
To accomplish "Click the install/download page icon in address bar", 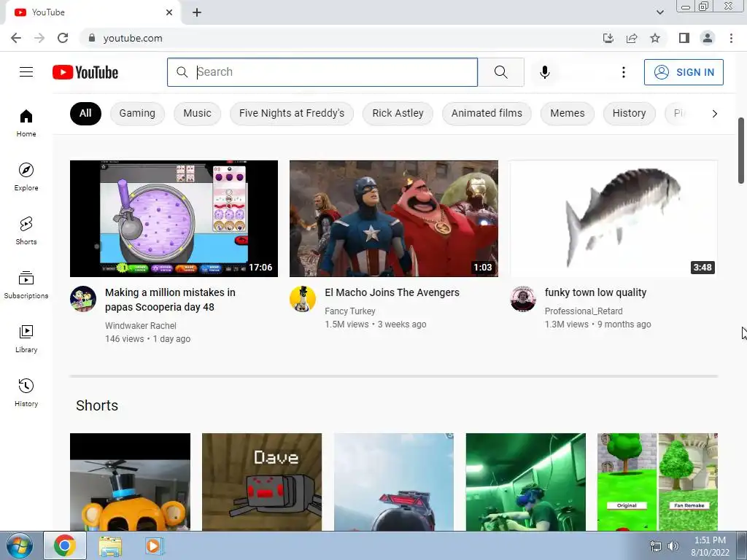I will point(608,38).
